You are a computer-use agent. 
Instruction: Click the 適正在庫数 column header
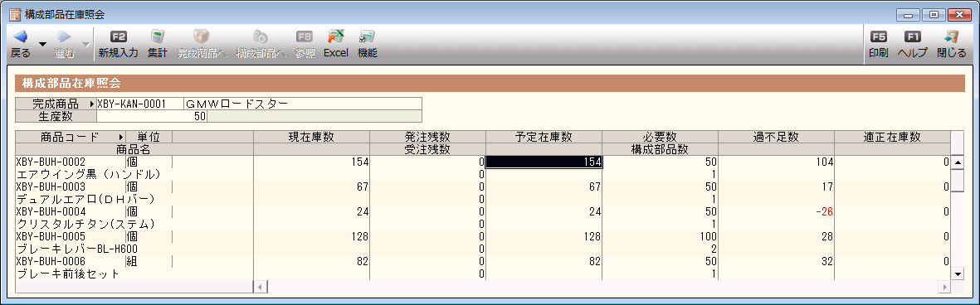tap(892, 137)
